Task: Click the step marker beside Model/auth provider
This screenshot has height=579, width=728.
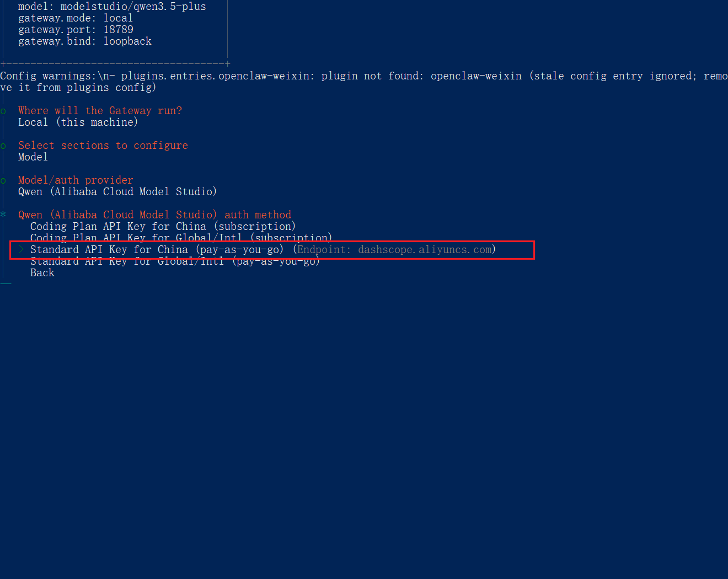Action: (3, 180)
